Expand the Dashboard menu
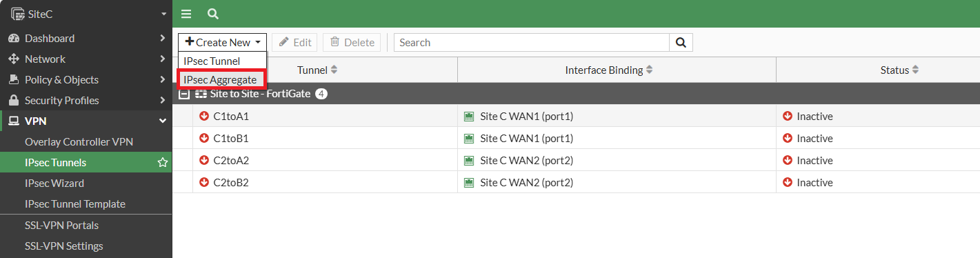980x258 pixels. 162,38
